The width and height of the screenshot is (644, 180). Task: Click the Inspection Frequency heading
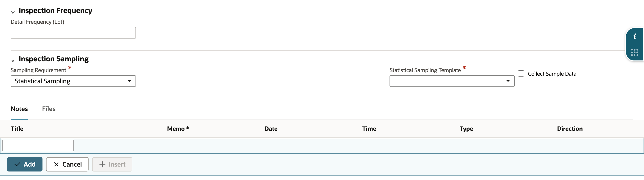click(x=55, y=11)
